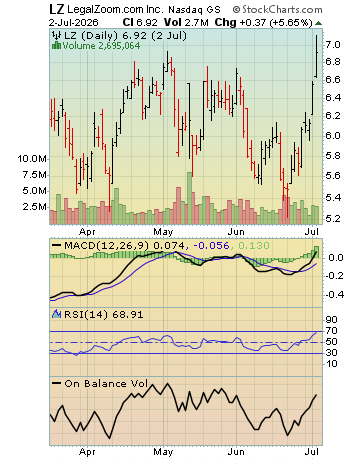This screenshot has height=460, width=360.
Task: Click the Chg +0.37 (+5.65%) value
Action: pos(263,22)
